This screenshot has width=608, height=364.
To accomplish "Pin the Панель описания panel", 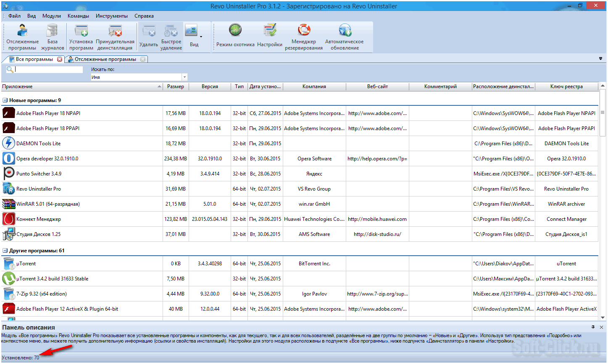I will pos(593,327).
